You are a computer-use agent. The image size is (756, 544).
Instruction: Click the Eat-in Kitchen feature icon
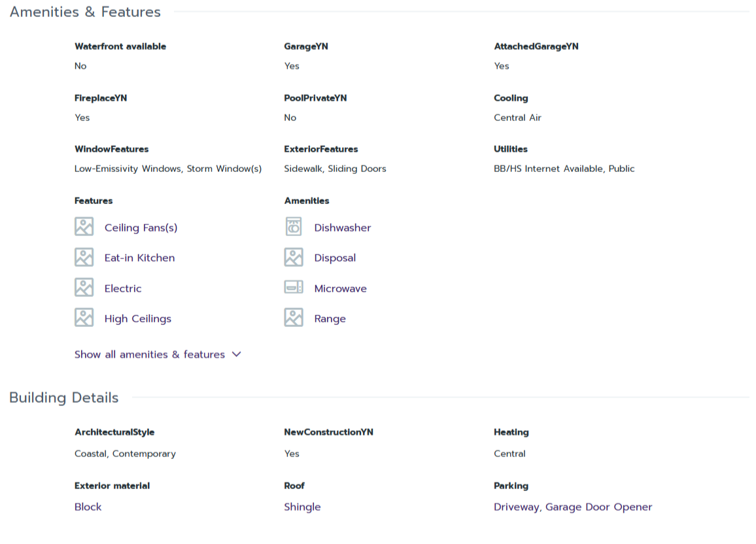coord(84,257)
